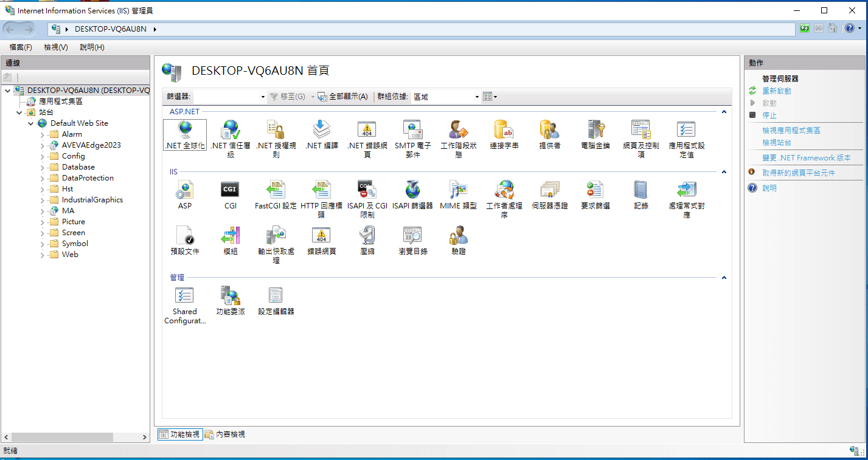Open the 錯誤網頁 IIS feature
The height and width of the screenshot is (460, 868).
click(x=322, y=240)
